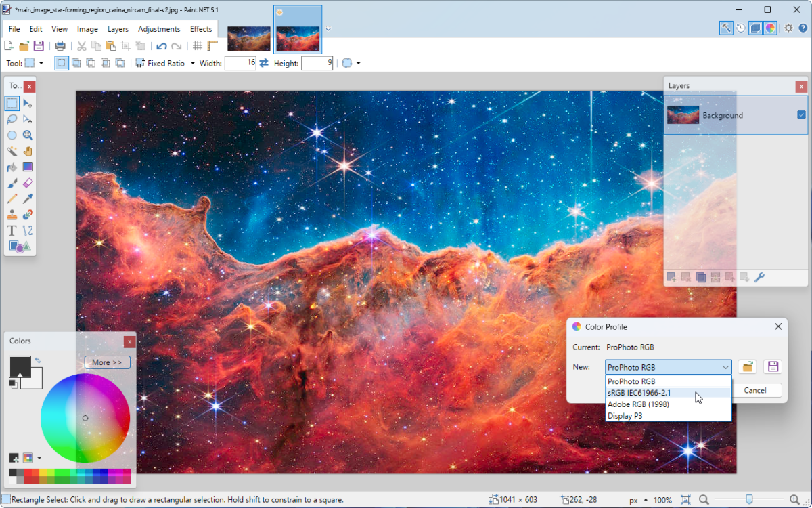
Task: Pick the Eraser tool
Action: [28, 183]
